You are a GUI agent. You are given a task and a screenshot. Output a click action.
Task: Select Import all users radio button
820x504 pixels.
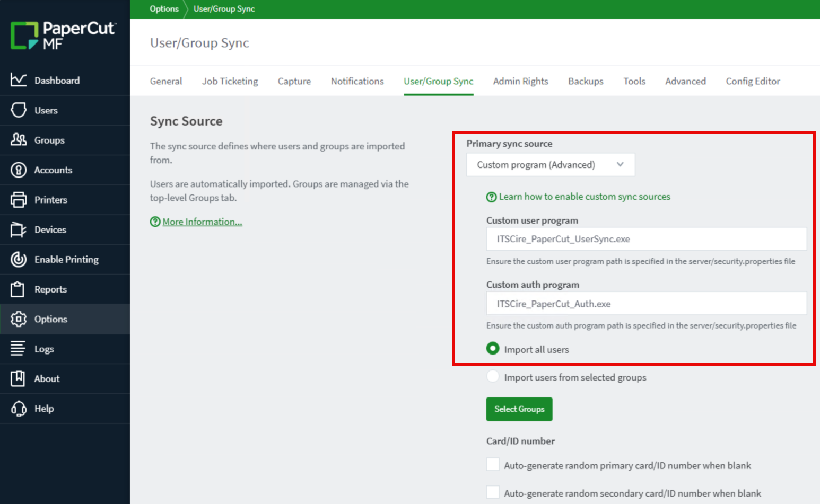click(493, 349)
